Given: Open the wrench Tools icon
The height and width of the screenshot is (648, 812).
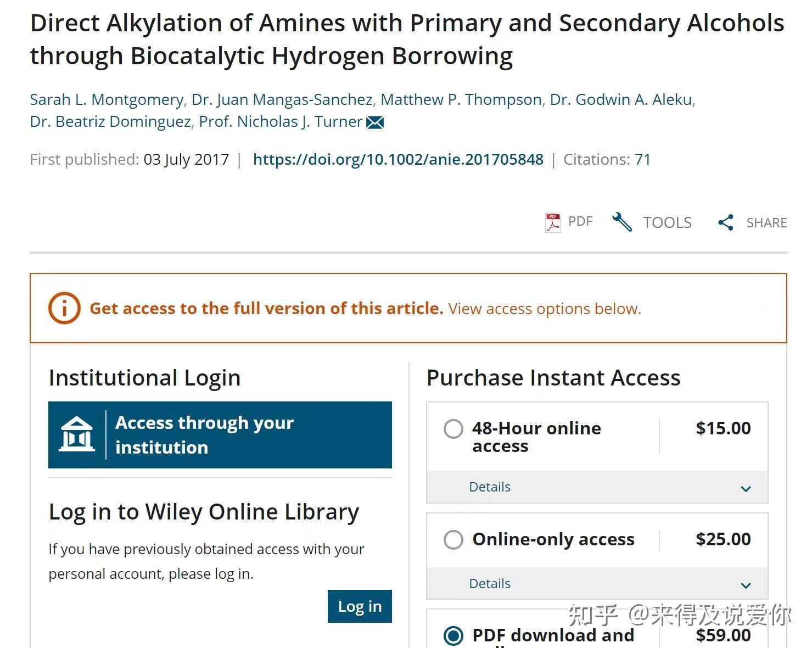Looking at the screenshot, I should (622, 222).
